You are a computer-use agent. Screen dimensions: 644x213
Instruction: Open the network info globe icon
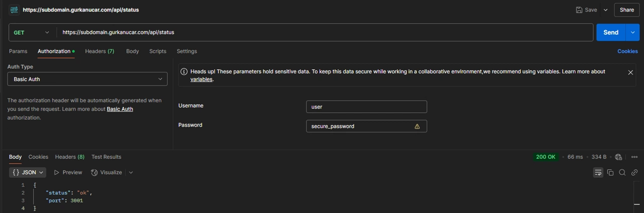coord(619,157)
